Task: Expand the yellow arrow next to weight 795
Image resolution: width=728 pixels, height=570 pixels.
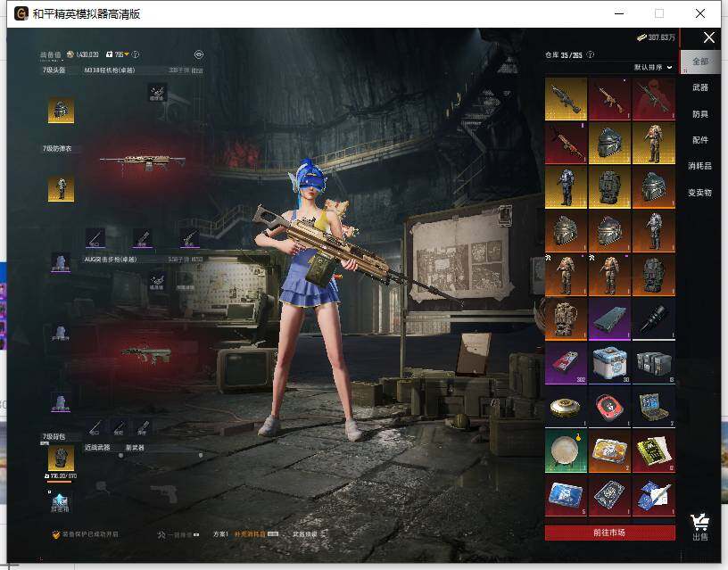Action: [127, 54]
